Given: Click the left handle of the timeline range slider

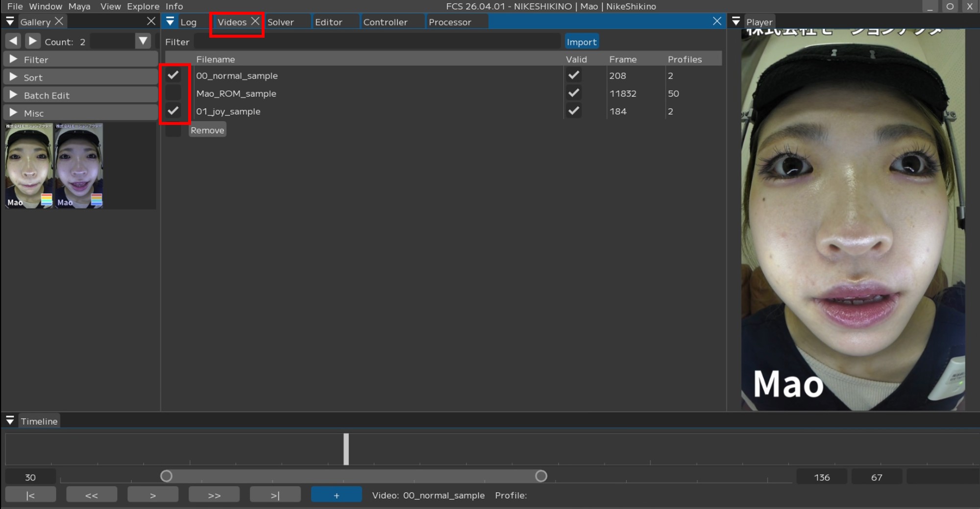Looking at the screenshot, I should tap(167, 476).
